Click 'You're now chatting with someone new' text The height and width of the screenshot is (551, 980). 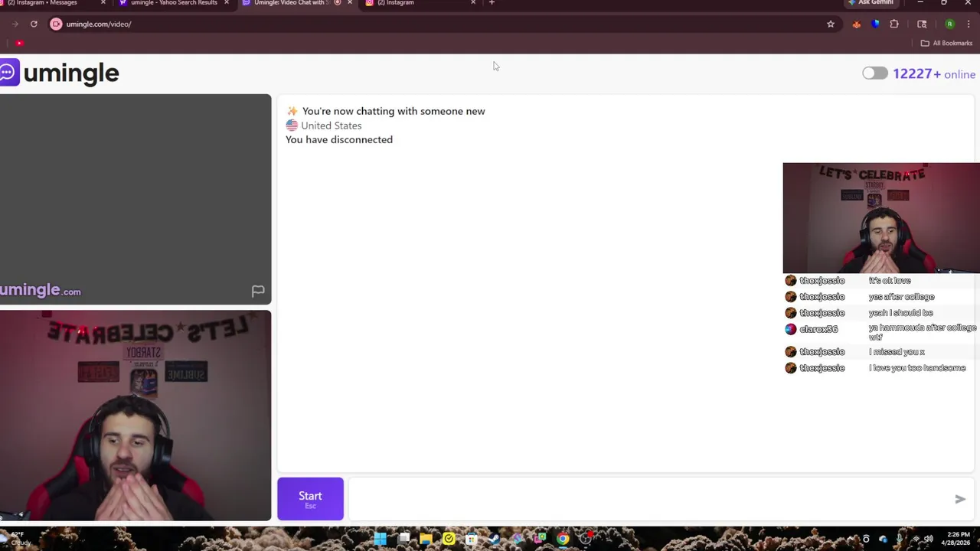pyautogui.click(x=394, y=111)
